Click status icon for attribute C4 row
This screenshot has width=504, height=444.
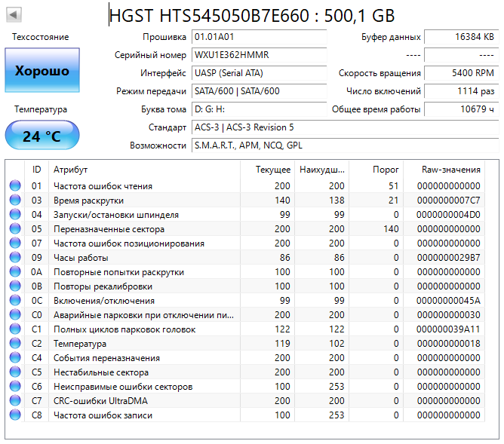pos(15,357)
